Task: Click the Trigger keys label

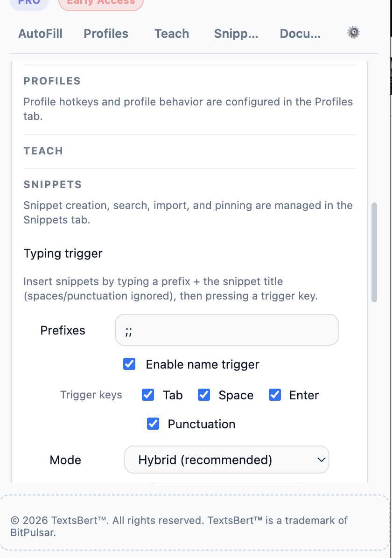Action: coord(91,395)
